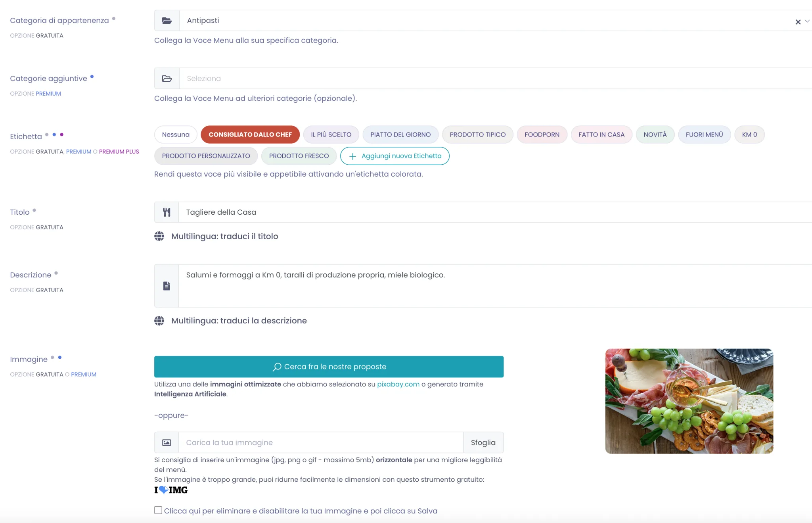Click Cerca fra le nostre proposte button
The image size is (812, 523).
click(x=329, y=367)
